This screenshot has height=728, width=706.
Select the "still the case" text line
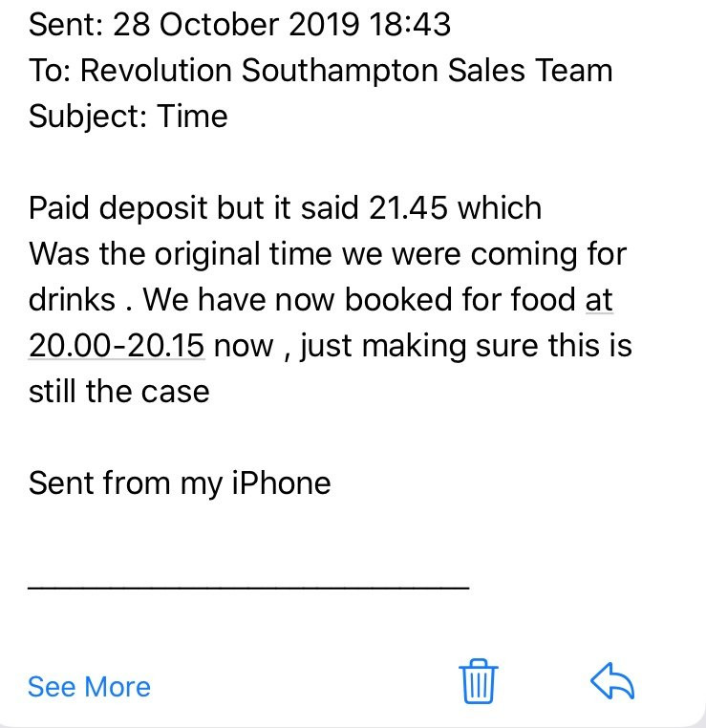click(118, 392)
